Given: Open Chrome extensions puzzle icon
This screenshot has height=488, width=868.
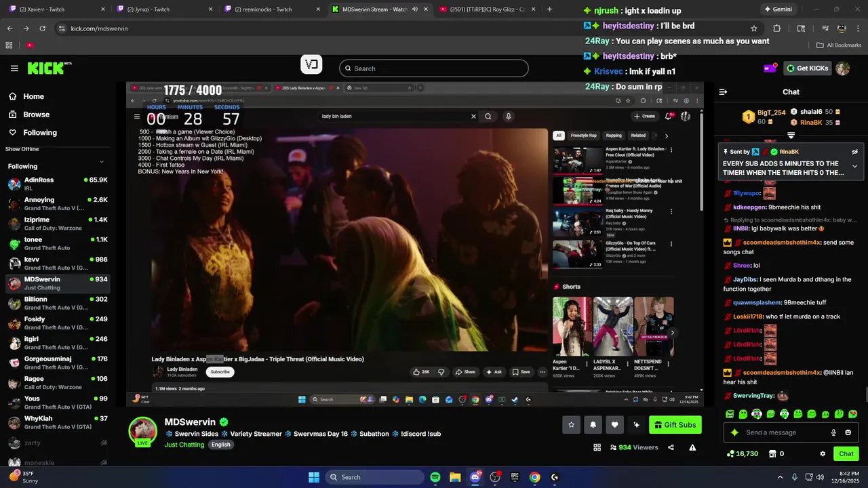Looking at the screenshot, I should pyautogui.click(x=777, y=28).
